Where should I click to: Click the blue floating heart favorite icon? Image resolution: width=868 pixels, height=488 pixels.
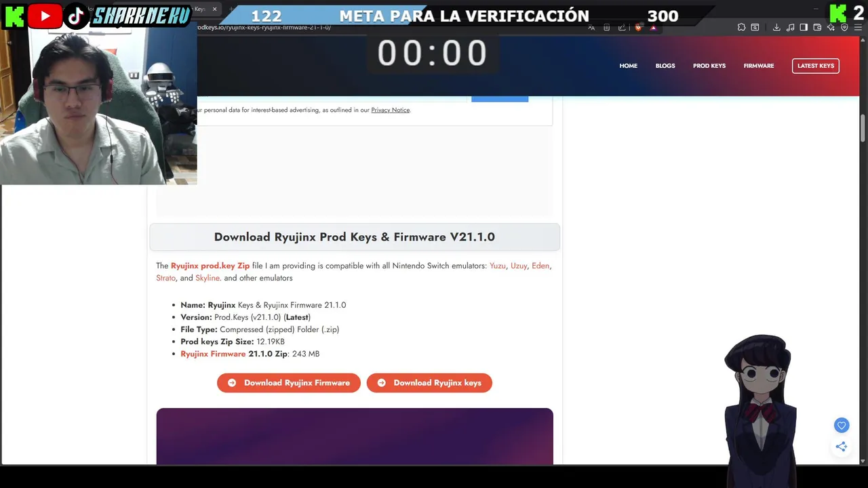coord(842,426)
